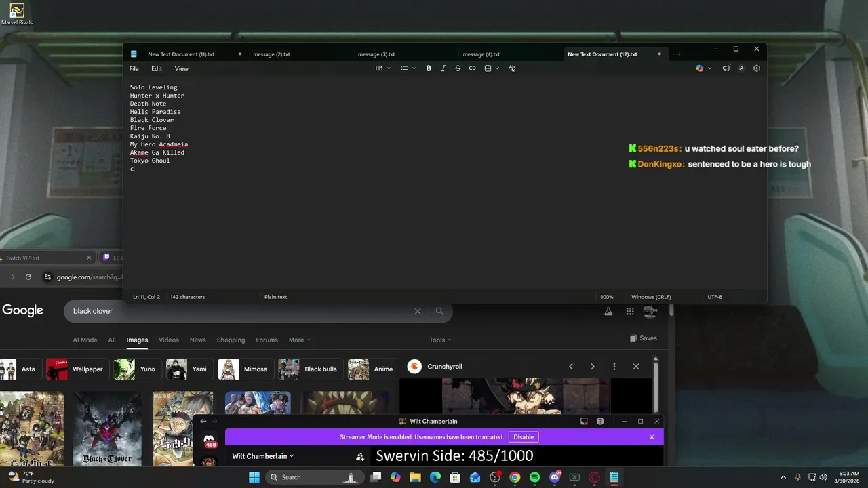Open more options in image preview panel
Image resolution: width=868 pixels, height=488 pixels.
point(614,367)
